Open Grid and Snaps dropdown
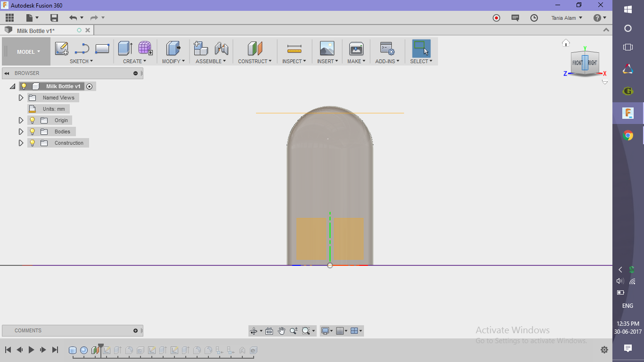 pyautogui.click(x=342, y=331)
